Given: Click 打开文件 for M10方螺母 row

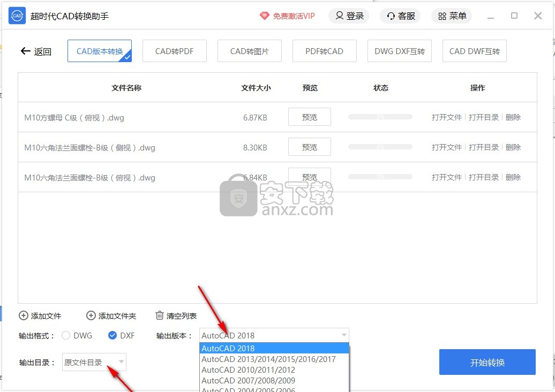Looking at the screenshot, I should coord(447,117).
